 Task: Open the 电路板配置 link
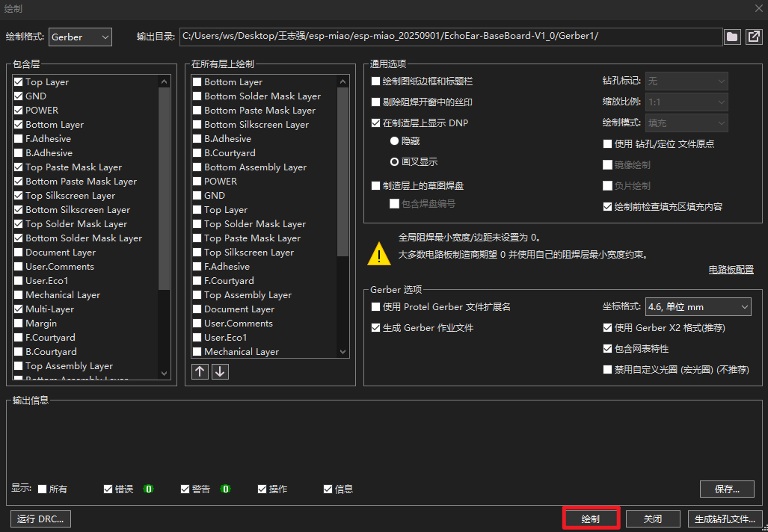click(731, 270)
